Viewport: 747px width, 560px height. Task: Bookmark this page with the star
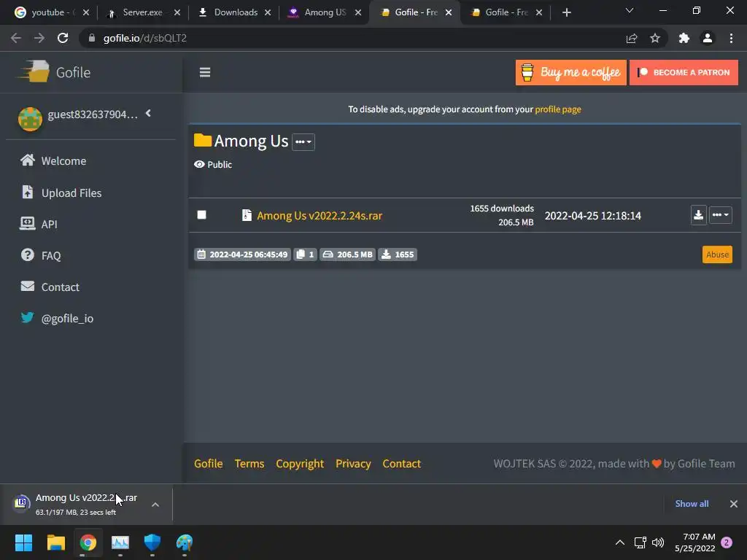pos(655,38)
